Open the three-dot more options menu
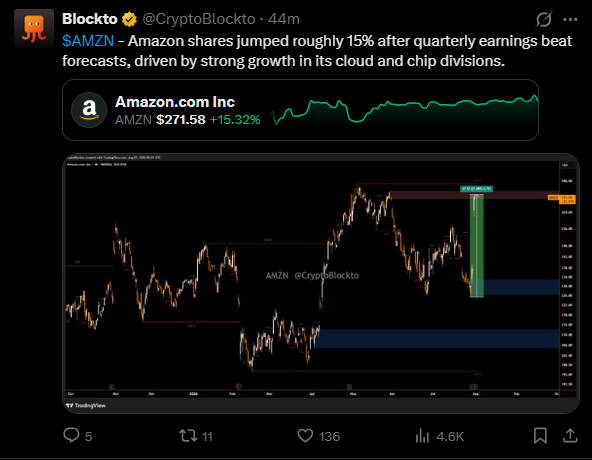This screenshot has width=592, height=460. coord(570,20)
